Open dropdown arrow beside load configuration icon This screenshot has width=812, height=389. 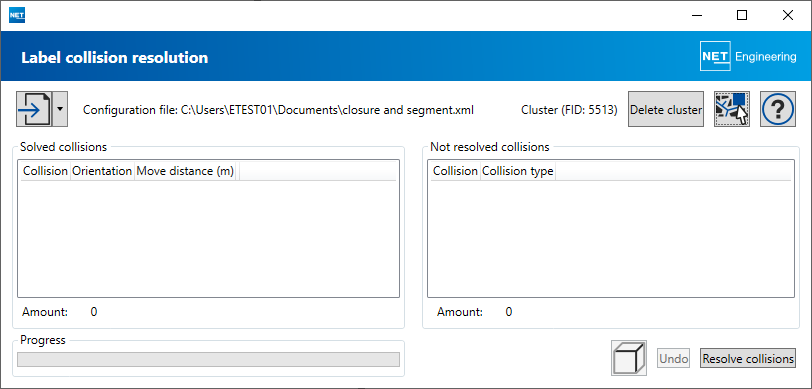point(60,109)
